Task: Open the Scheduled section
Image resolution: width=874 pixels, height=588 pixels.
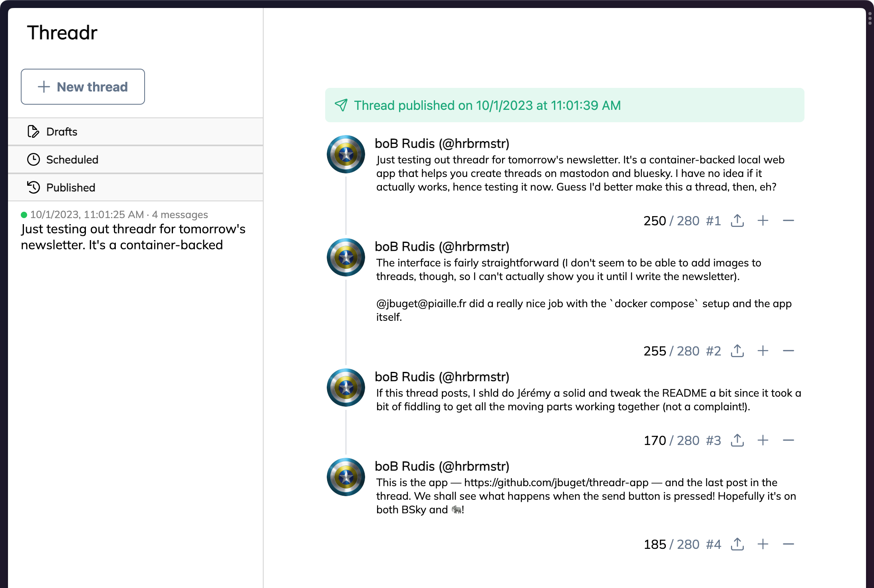Action: pos(135,159)
